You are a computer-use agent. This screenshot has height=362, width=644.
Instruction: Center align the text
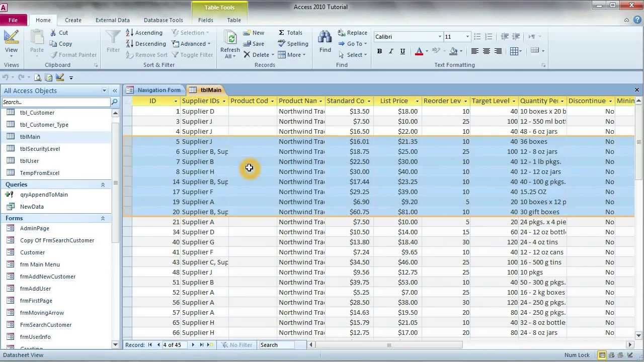pyautogui.click(x=487, y=51)
